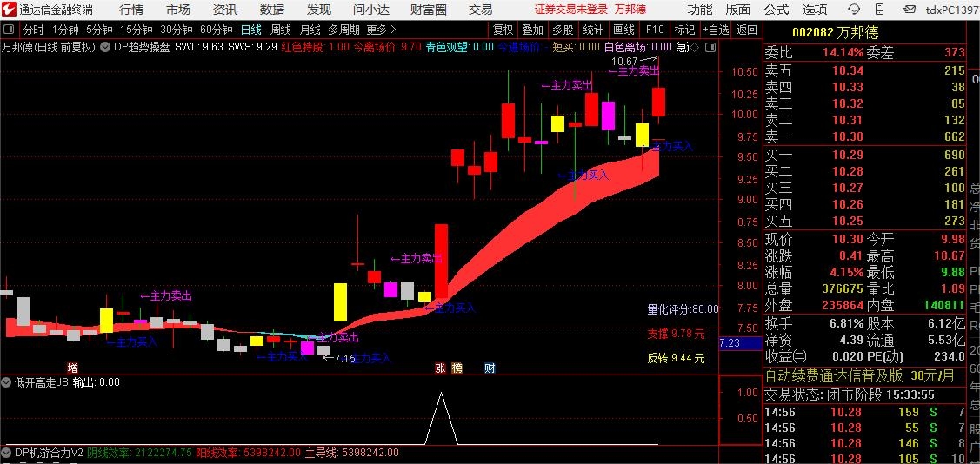Open the 财富圈 menu
Viewport: 980px width, 464px height.
click(429, 10)
